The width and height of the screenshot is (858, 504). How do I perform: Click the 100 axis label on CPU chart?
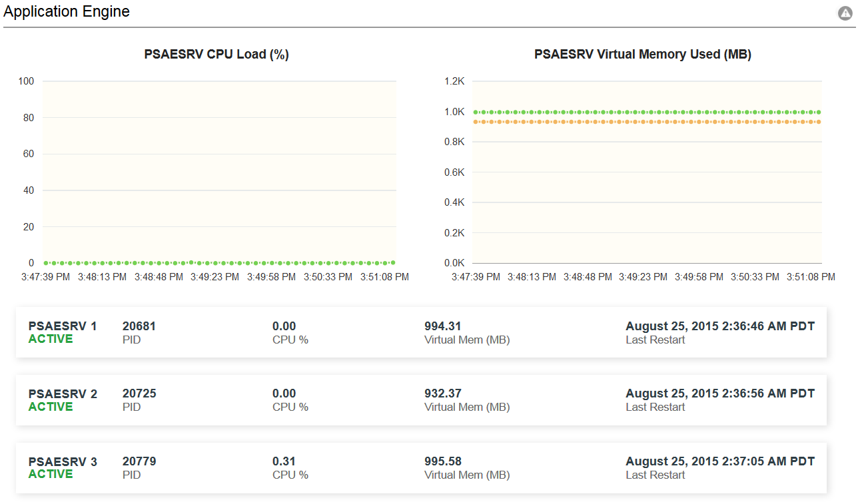pyautogui.click(x=27, y=81)
